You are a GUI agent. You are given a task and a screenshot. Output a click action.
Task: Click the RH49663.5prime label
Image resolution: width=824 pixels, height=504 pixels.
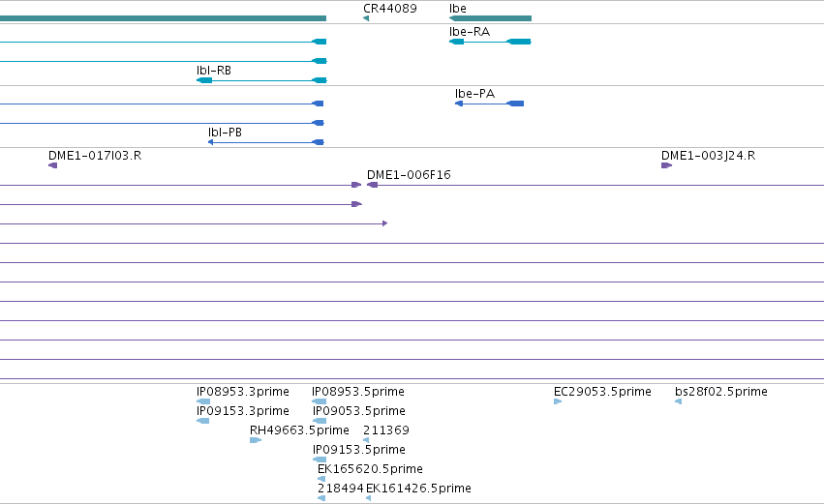click(299, 430)
